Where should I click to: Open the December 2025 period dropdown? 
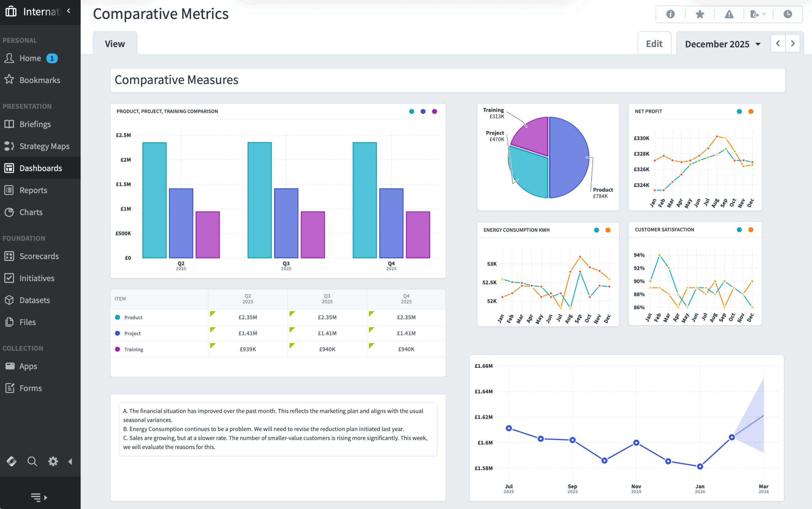(723, 44)
